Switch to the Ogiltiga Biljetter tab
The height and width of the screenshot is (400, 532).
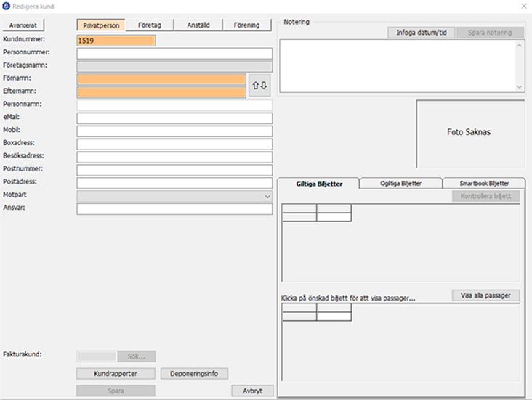point(400,184)
